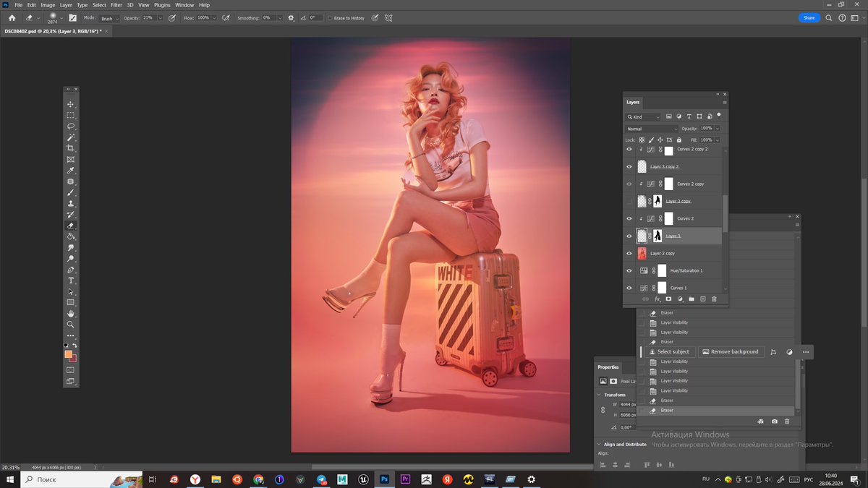Click the foreground color swatch
The height and width of the screenshot is (488, 868).
click(x=68, y=354)
